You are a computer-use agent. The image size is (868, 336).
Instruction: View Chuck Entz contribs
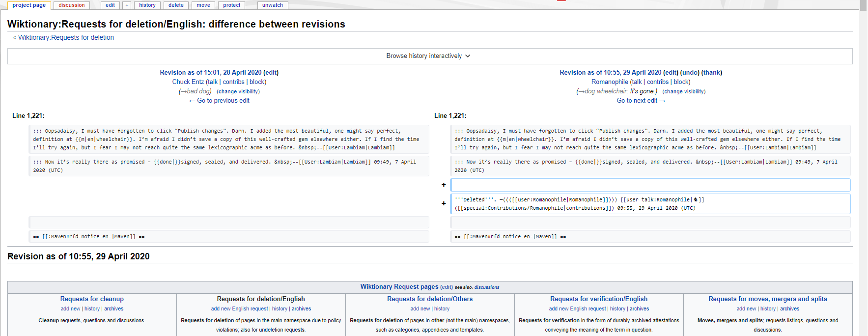[x=233, y=82]
